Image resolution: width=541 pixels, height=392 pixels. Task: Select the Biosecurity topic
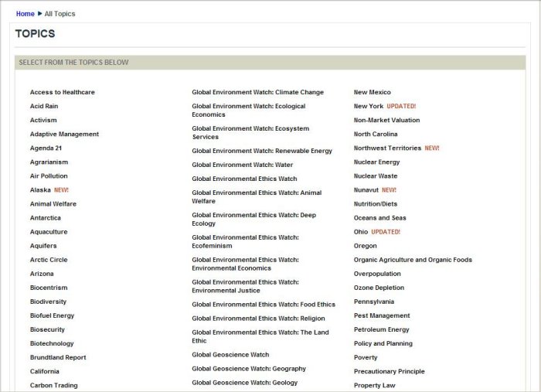click(x=47, y=329)
